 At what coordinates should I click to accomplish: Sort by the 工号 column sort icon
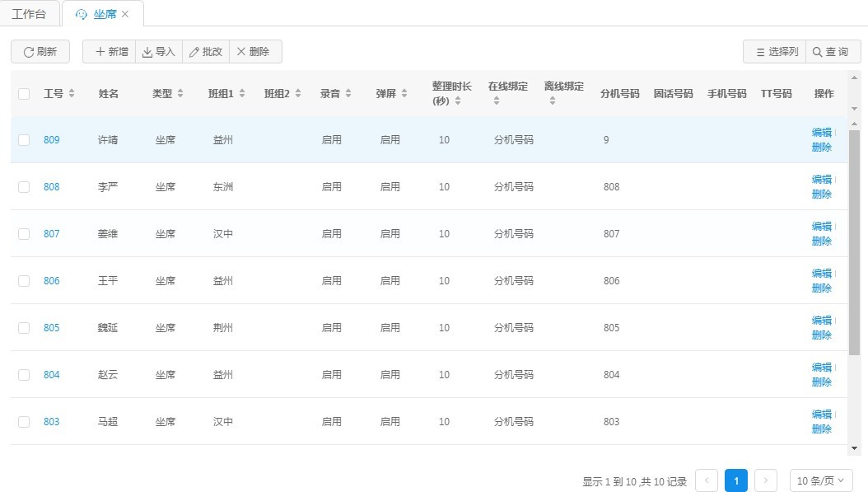(72, 94)
